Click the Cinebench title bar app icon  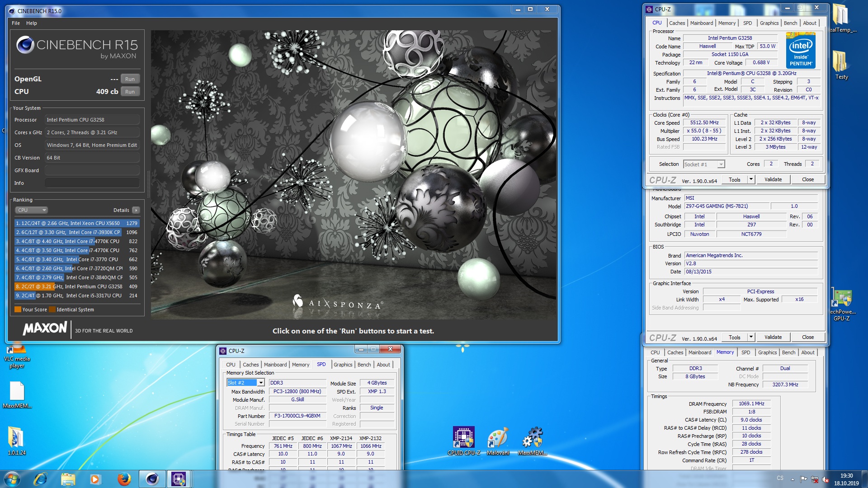[11, 11]
